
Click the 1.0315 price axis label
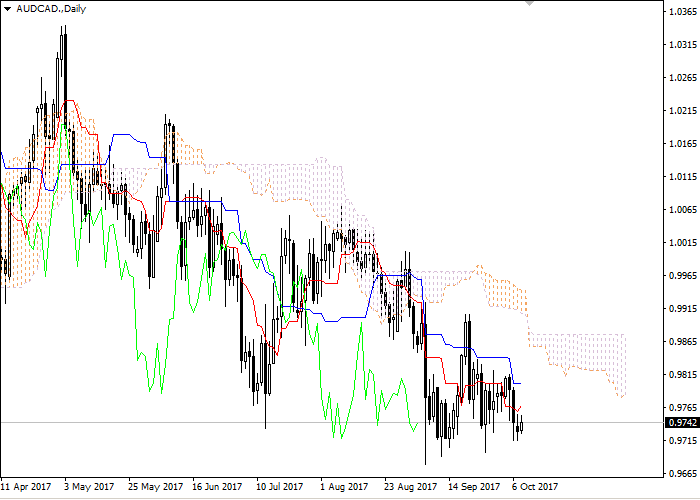[x=683, y=45]
